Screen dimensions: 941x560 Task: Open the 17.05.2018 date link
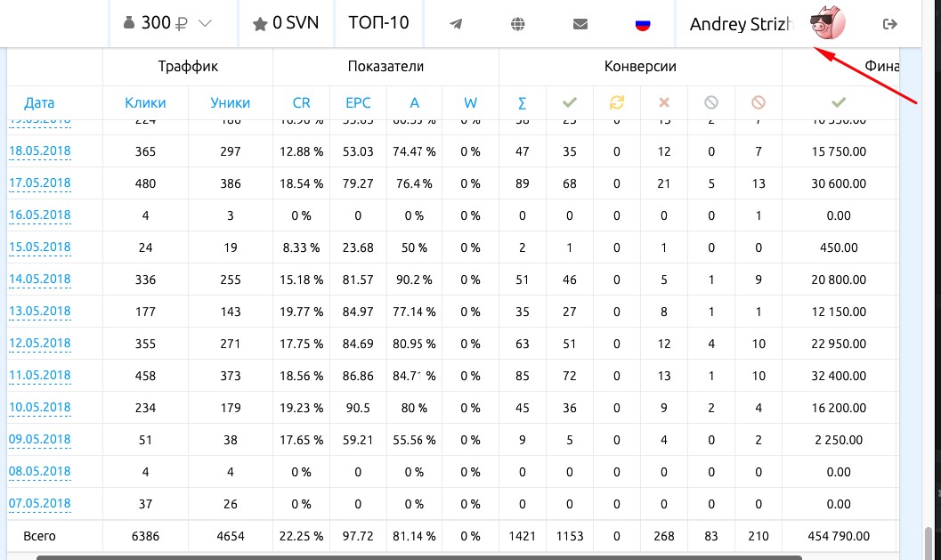(x=39, y=183)
